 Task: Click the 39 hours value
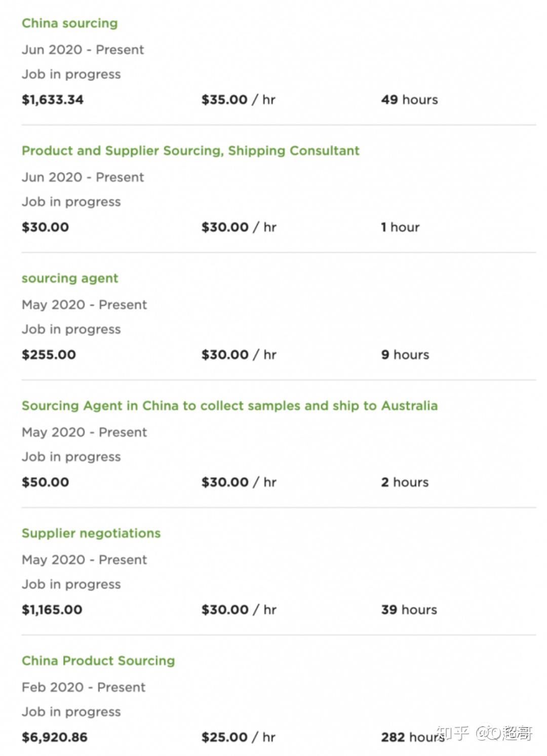(x=409, y=610)
